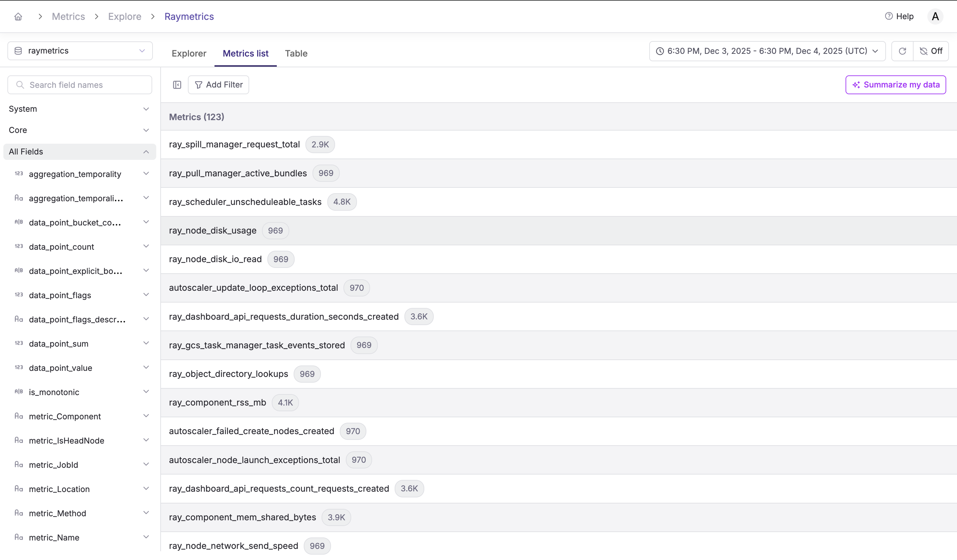Expand the System fields section
This screenshot has height=560, width=957.
(x=146, y=109)
